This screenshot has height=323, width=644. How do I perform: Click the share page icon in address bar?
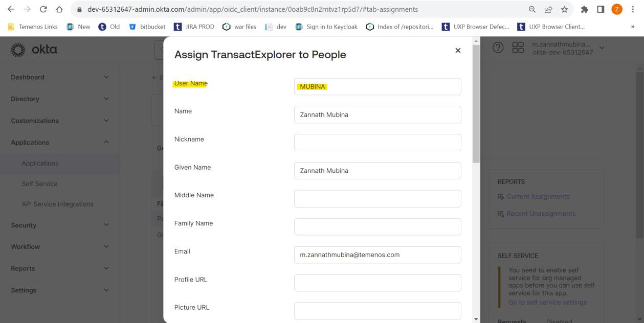pos(548,9)
